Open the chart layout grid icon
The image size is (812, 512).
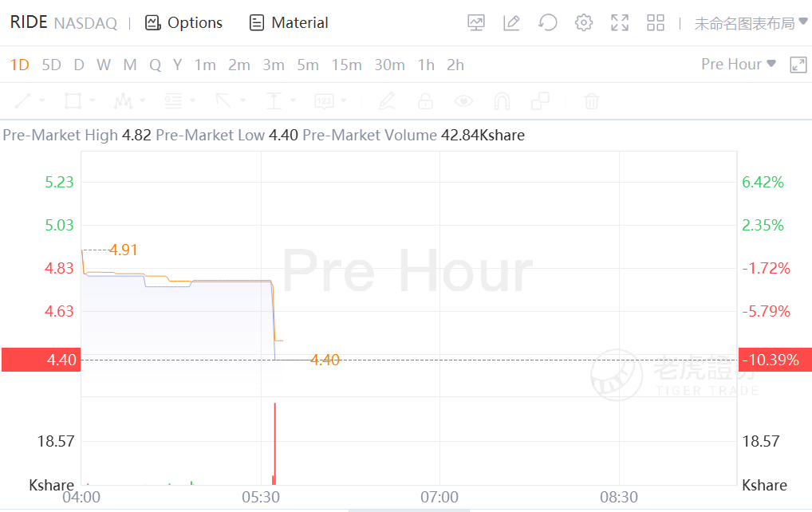pyautogui.click(x=655, y=23)
